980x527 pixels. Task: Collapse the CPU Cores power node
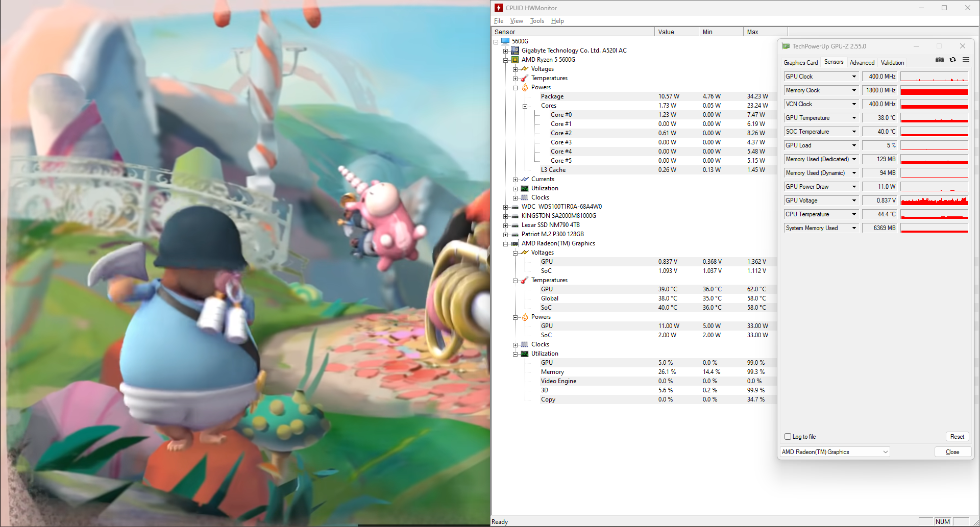[x=525, y=106]
